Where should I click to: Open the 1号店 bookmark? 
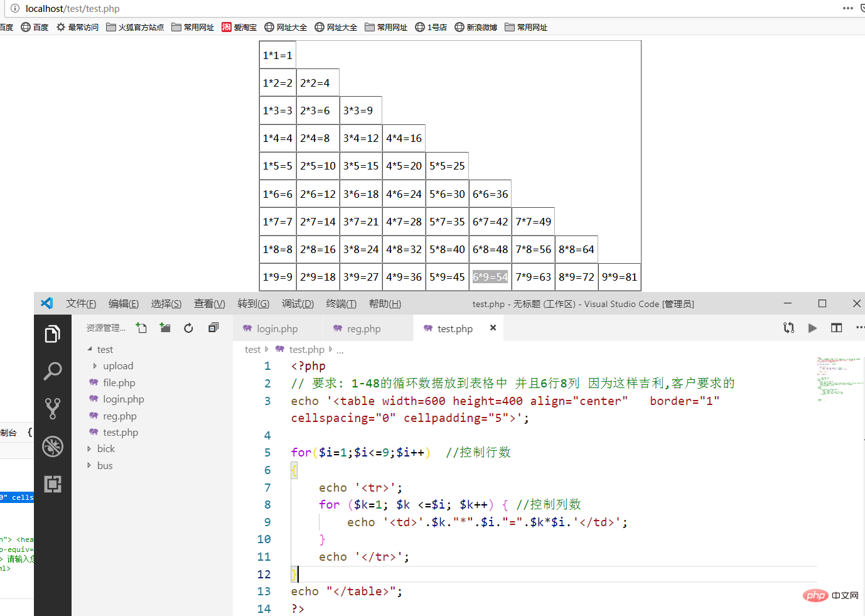(431, 27)
